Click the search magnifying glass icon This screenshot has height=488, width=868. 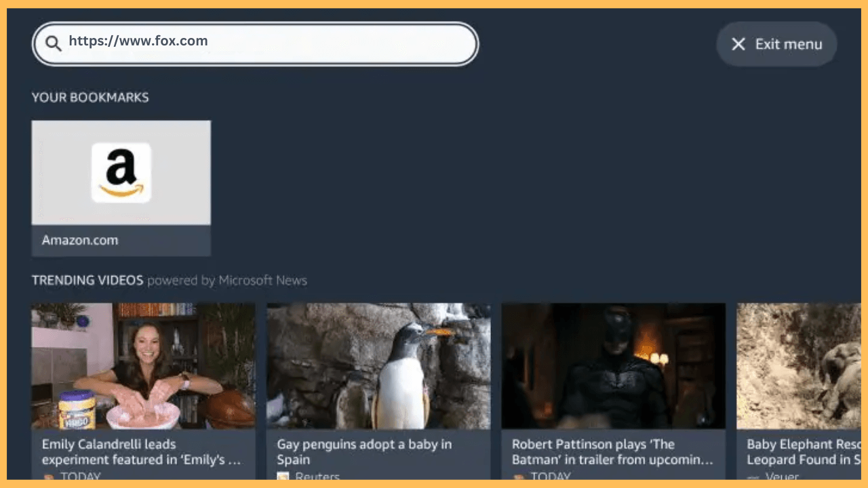pyautogui.click(x=53, y=43)
